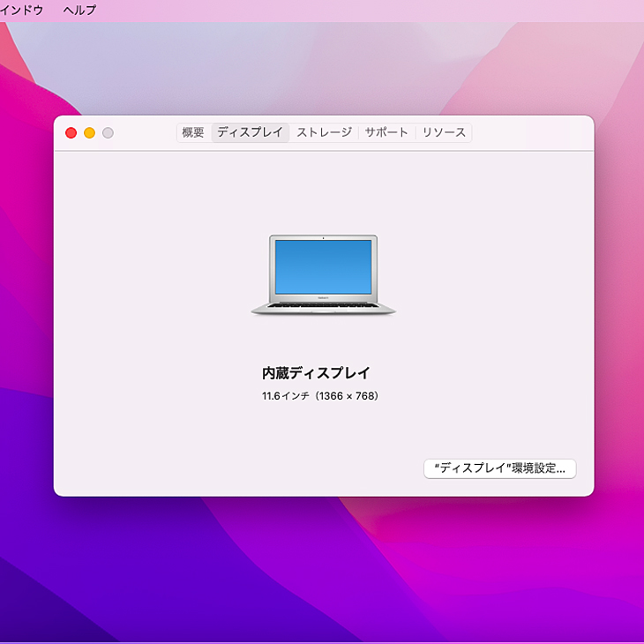Open the ストレージ tab
This screenshot has width=644, height=644.
click(324, 133)
